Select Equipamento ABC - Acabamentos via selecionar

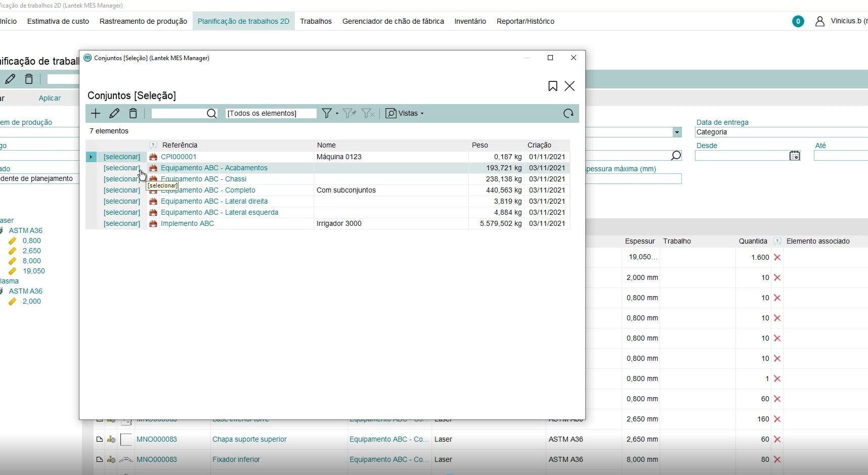point(121,168)
